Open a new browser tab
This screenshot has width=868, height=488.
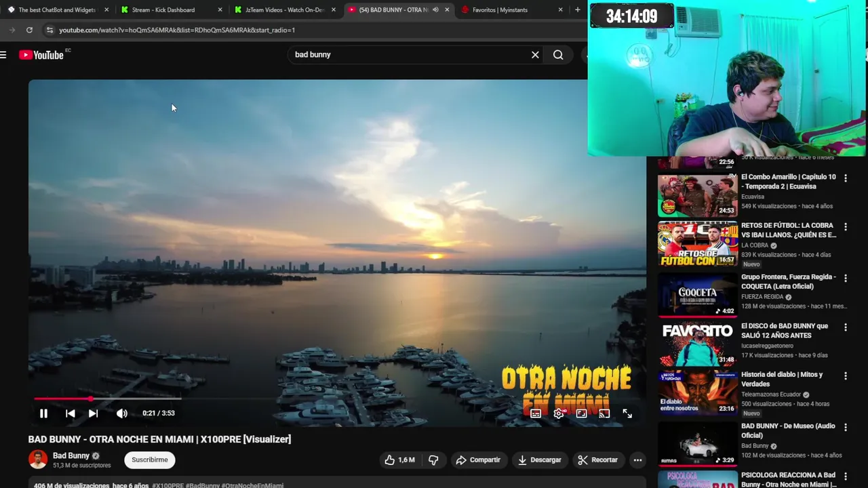577,9
